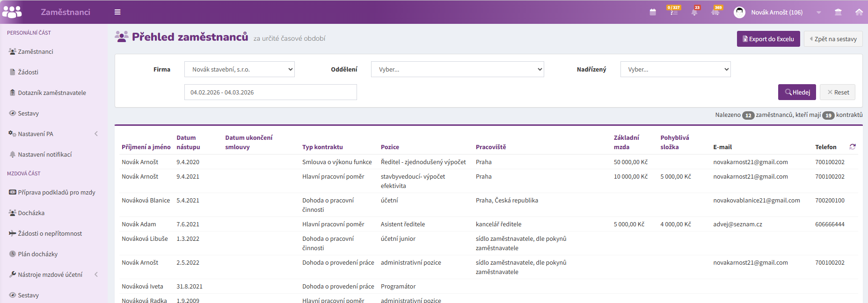Open Nástroje mzdové účetní item
The width and height of the screenshot is (868, 303).
point(50,274)
